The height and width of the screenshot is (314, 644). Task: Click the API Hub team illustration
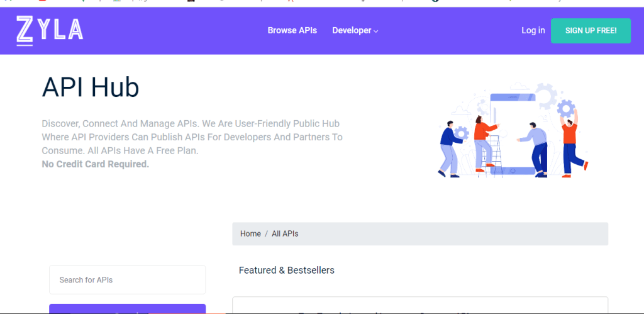(513, 130)
